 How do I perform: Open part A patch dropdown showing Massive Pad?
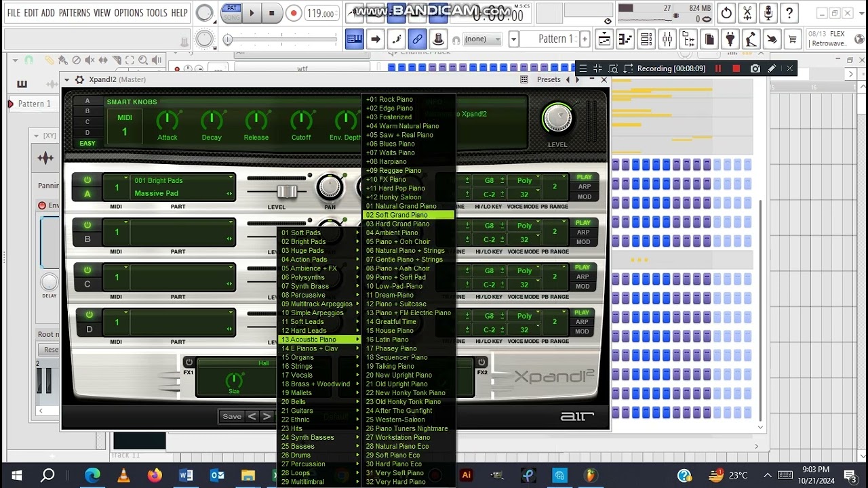[182, 193]
